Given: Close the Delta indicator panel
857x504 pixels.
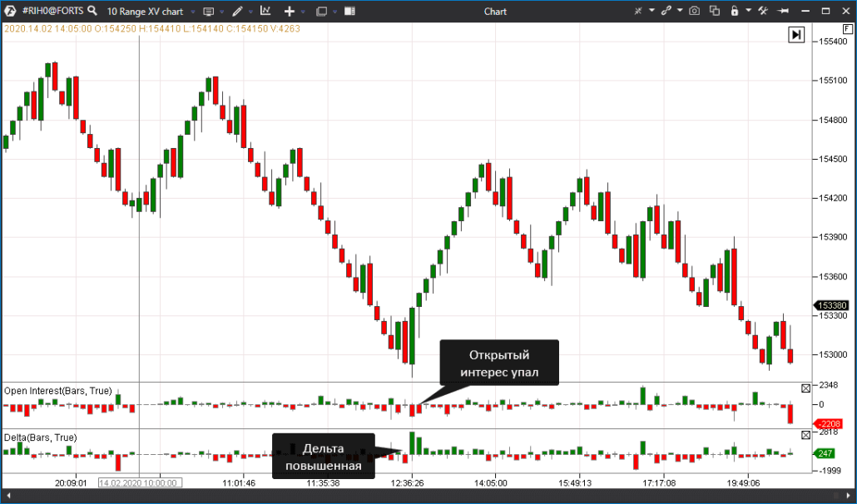Looking at the screenshot, I should tap(805, 435).
